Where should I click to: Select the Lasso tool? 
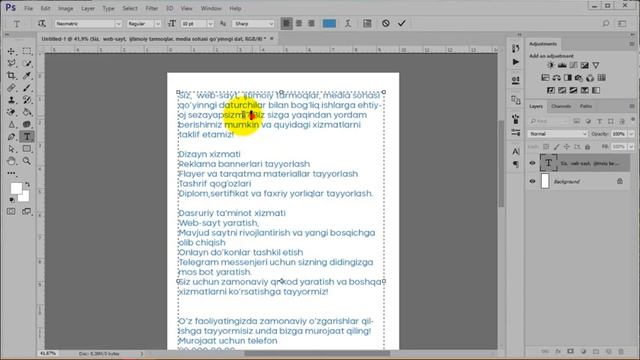click(x=11, y=63)
